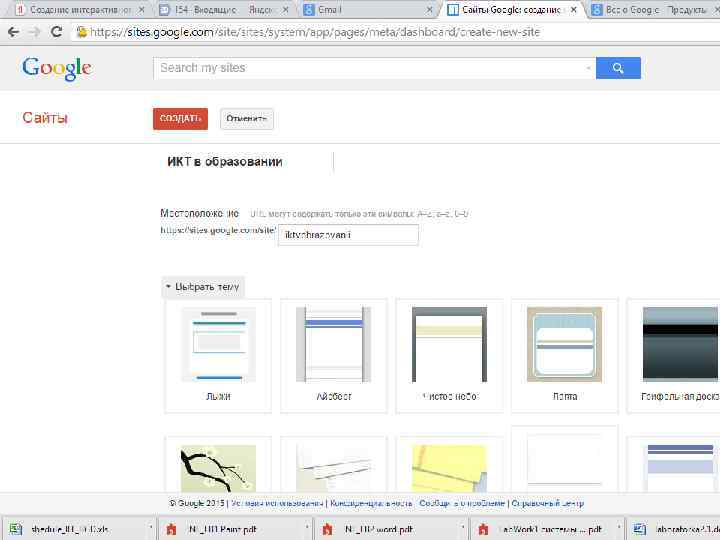Screen dimensions: 720x540
Task: Switch to the Все о Google Продукты tab
Action: [654, 9]
